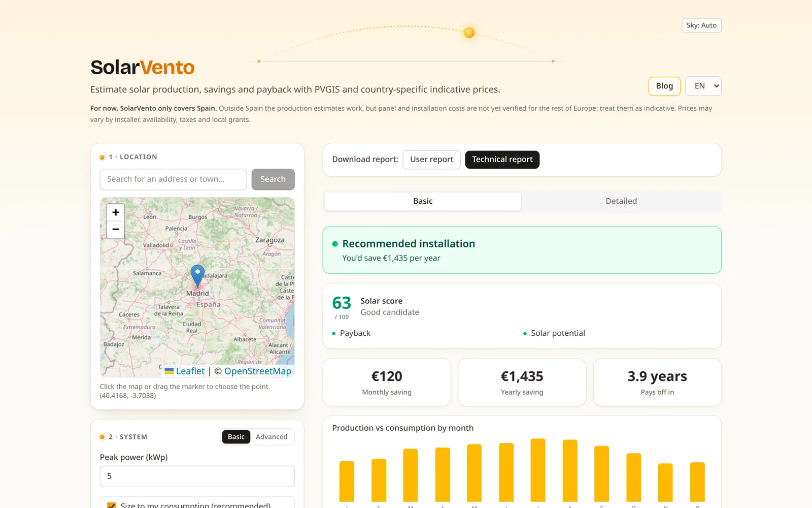
Task: Download the Technical report
Action: 502,160
